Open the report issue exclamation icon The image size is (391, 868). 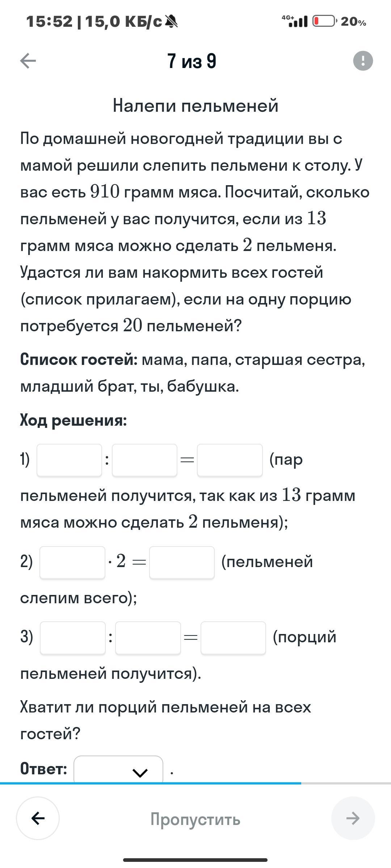point(363,60)
